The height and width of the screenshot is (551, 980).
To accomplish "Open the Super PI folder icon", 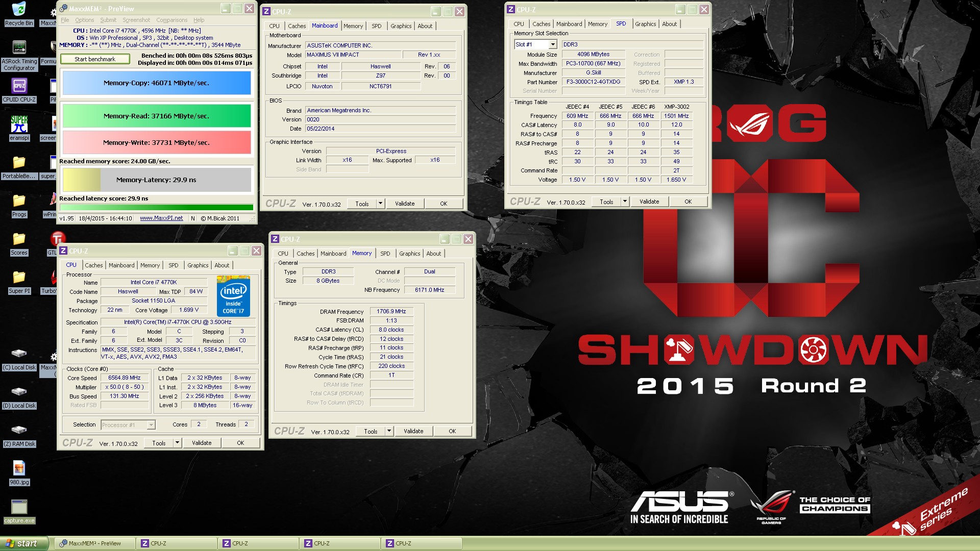I will click(x=19, y=282).
